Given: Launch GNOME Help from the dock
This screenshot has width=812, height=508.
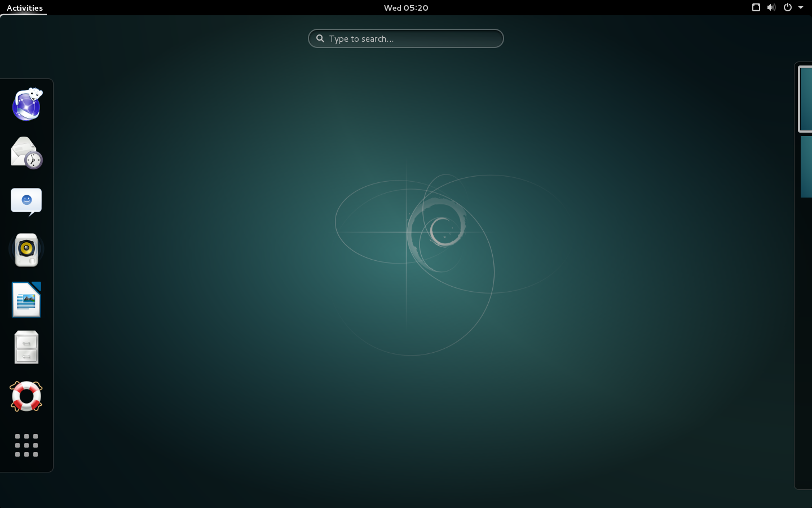Looking at the screenshot, I should (x=26, y=396).
